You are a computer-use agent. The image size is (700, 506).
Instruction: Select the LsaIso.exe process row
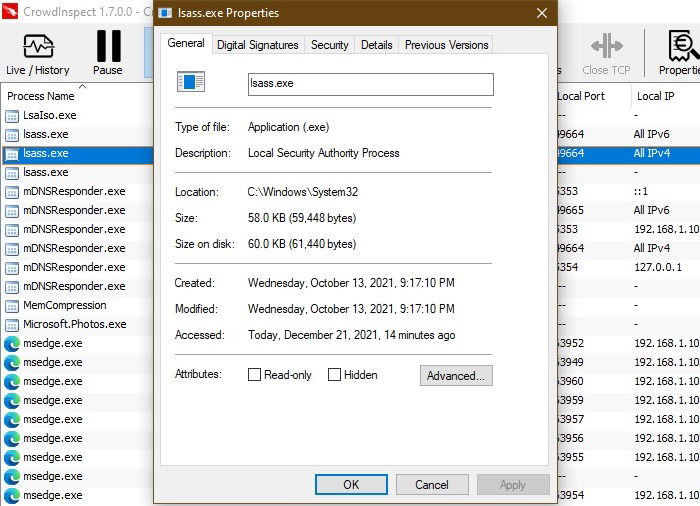[x=78, y=115]
